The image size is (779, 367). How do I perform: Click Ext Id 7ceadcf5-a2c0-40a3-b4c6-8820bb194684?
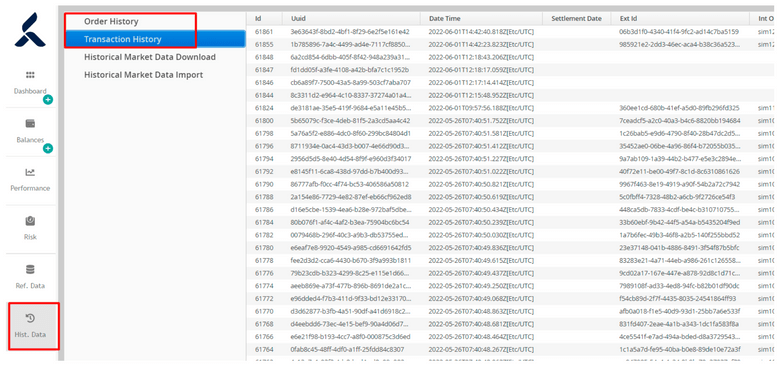click(680, 121)
